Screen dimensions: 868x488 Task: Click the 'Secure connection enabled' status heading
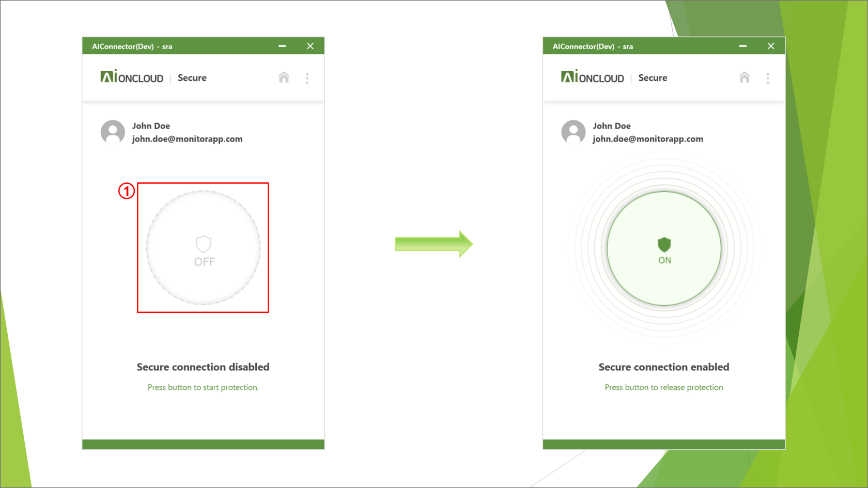[663, 367]
